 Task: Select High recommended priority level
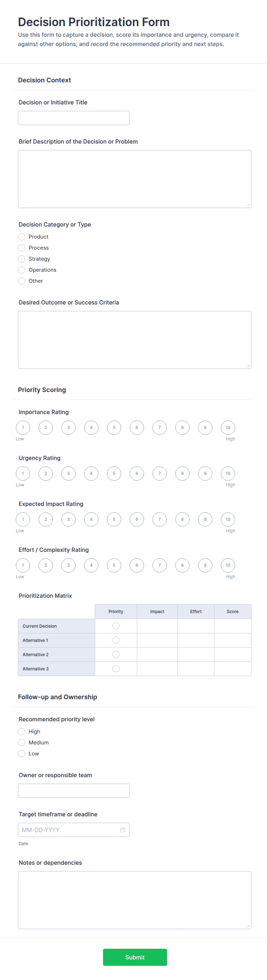[x=22, y=731]
